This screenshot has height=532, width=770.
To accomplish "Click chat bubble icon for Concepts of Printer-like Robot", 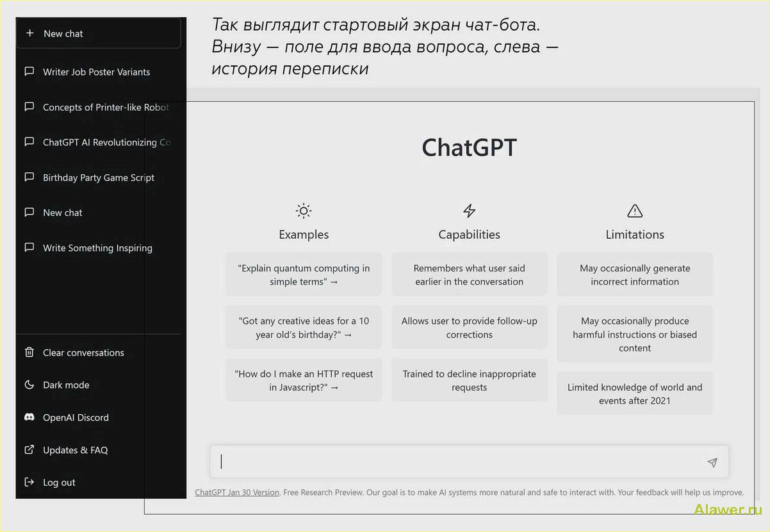I will click(x=29, y=107).
